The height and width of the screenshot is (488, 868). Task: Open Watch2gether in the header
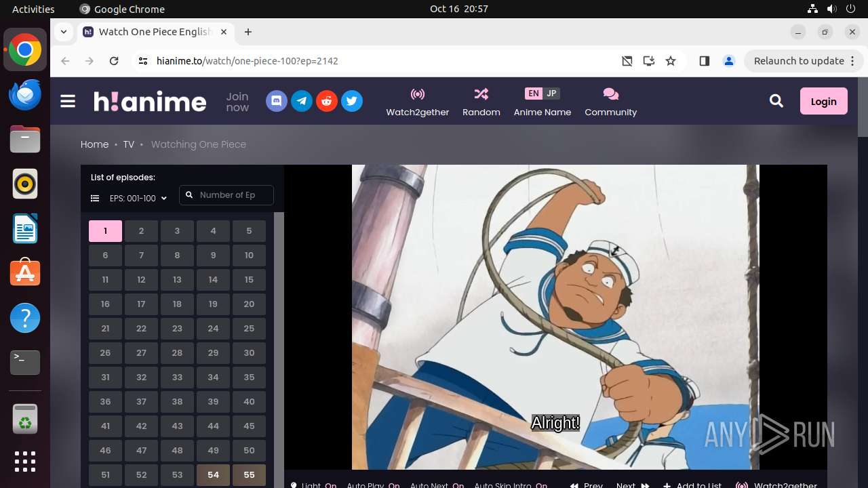click(418, 102)
